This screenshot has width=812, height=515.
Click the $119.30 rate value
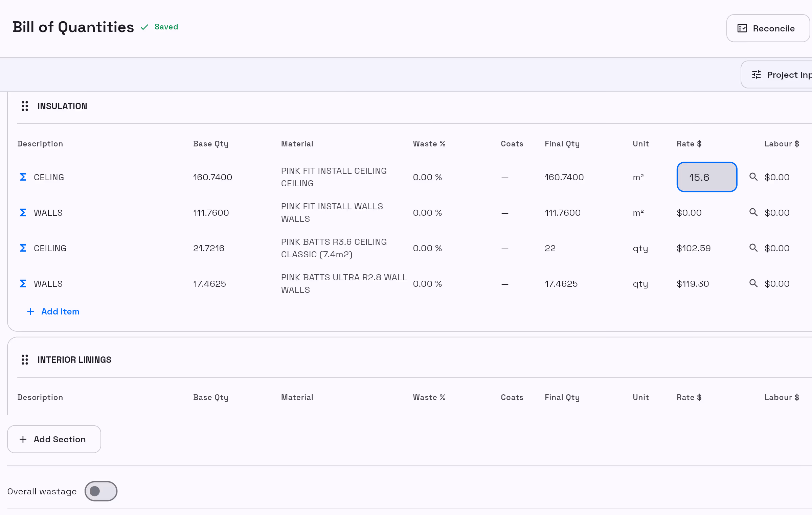pyautogui.click(x=693, y=284)
